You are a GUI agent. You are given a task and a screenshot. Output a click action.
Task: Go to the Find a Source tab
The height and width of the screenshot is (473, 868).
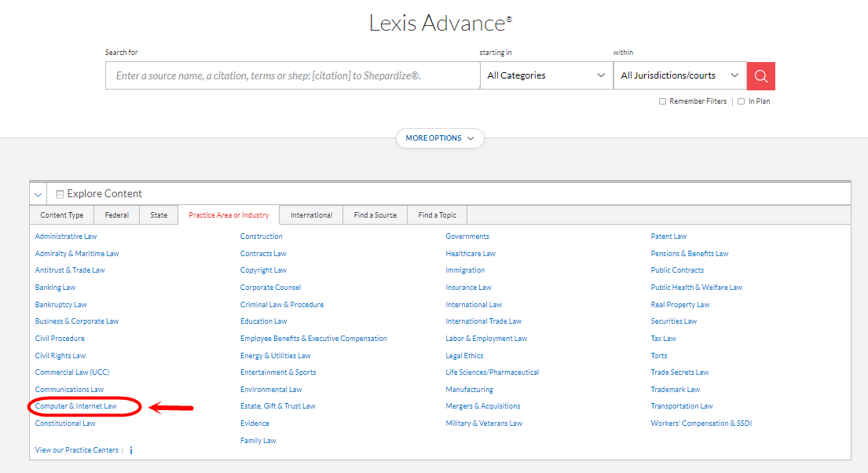point(375,215)
